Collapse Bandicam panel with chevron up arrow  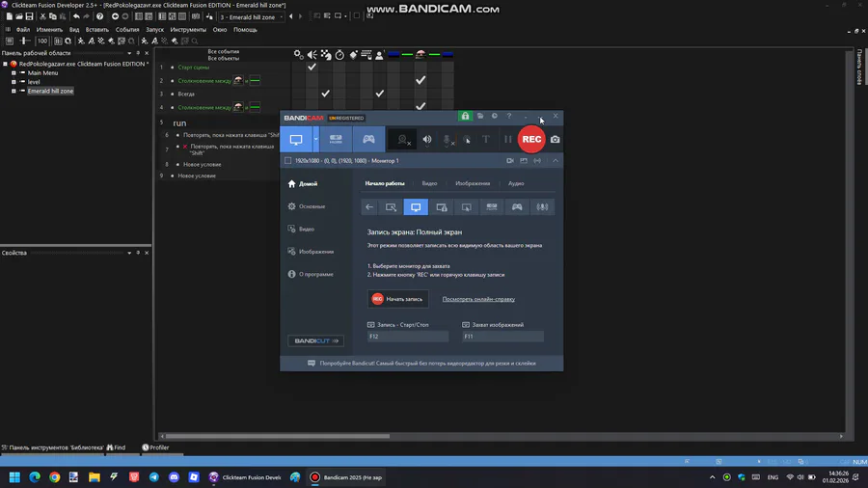pos(556,160)
